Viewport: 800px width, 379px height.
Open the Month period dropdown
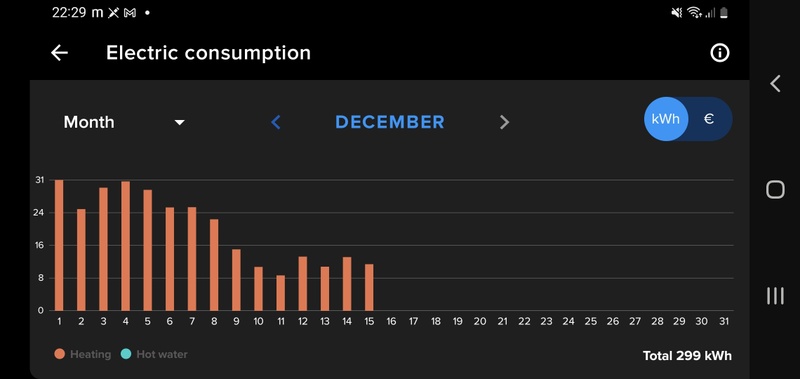(124, 122)
